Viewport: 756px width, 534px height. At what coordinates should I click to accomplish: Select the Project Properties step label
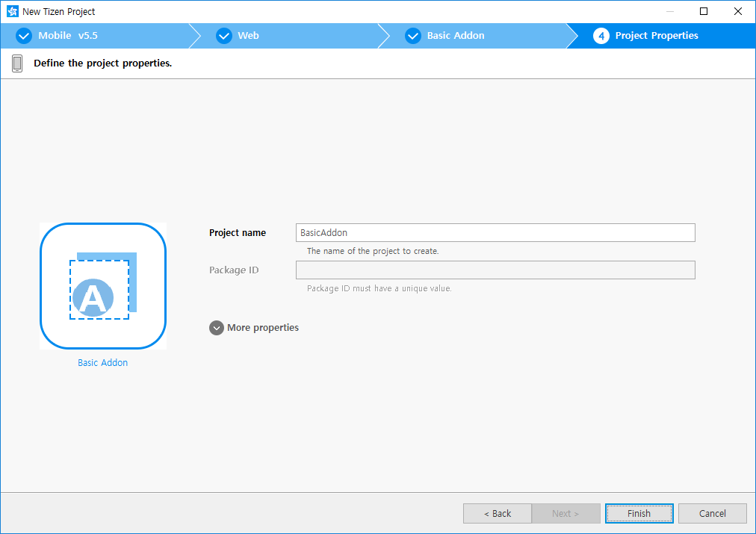(657, 36)
